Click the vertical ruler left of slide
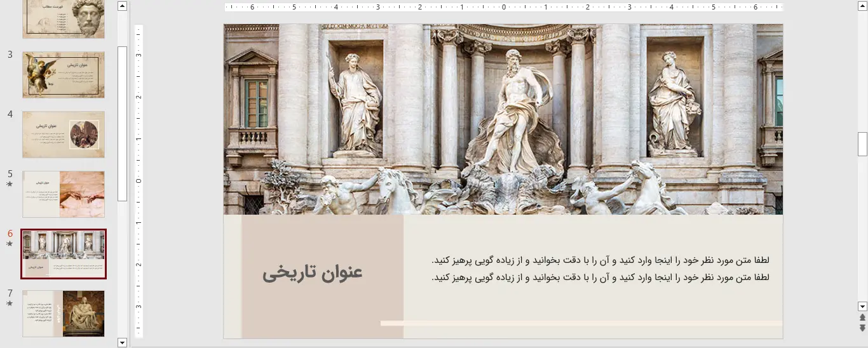Viewport: 868px width, 348px height. (x=139, y=181)
